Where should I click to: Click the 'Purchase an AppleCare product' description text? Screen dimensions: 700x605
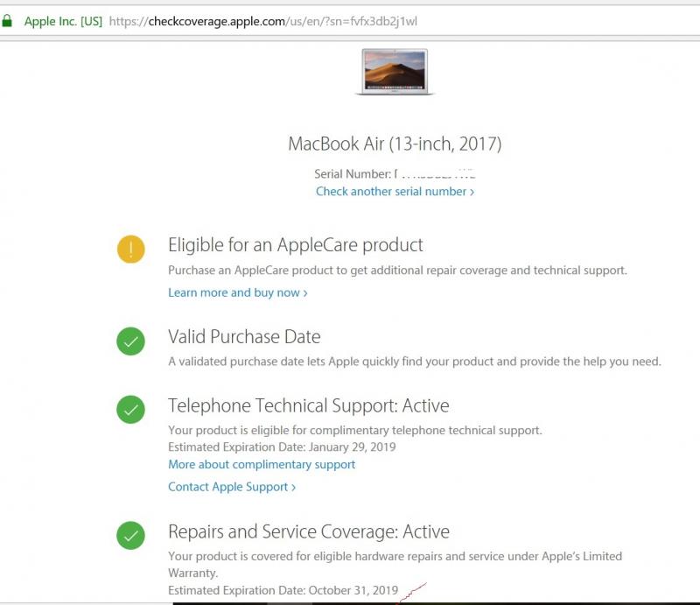[397, 271]
